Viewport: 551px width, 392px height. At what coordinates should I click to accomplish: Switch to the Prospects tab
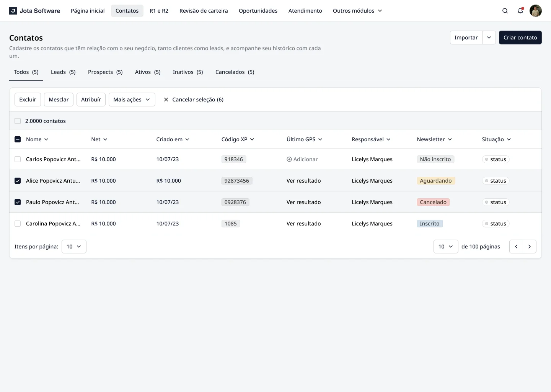click(x=105, y=72)
